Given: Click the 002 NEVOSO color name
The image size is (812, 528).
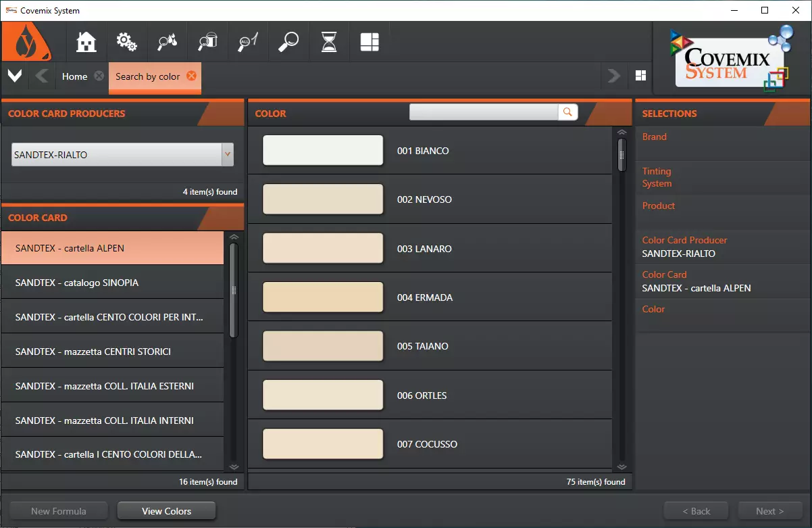Looking at the screenshot, I should pyautogui.click(x=424, y=199).
